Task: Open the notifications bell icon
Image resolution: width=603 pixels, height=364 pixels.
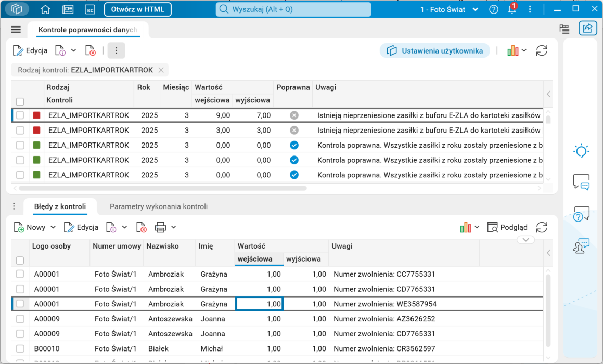Action: pyautogui.click(x=511, y=9)
